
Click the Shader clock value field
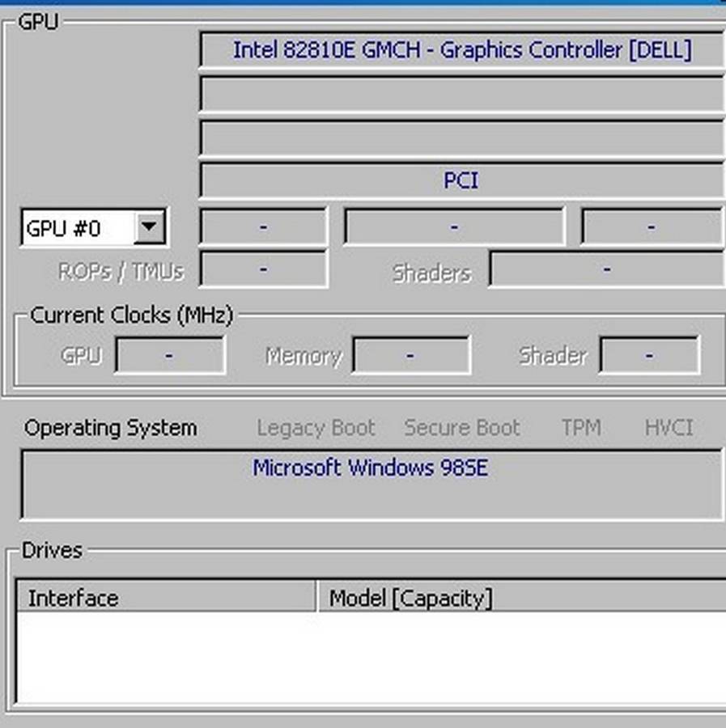650,354
